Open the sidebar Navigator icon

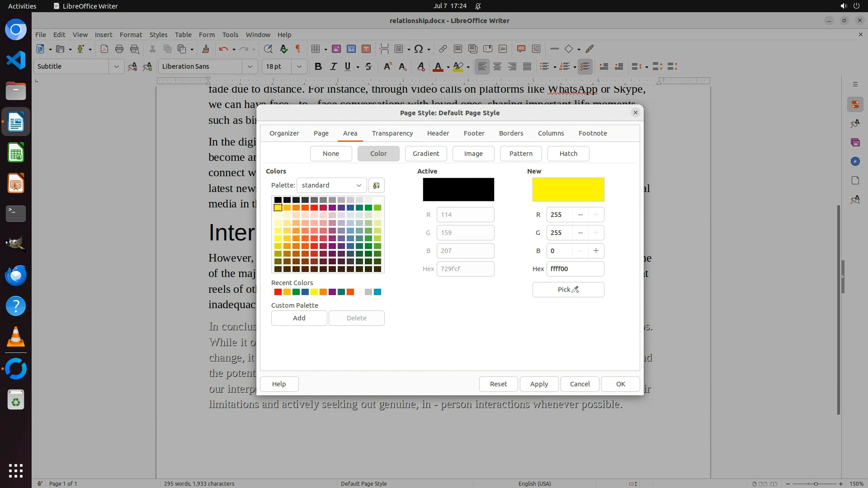point(855,161)
